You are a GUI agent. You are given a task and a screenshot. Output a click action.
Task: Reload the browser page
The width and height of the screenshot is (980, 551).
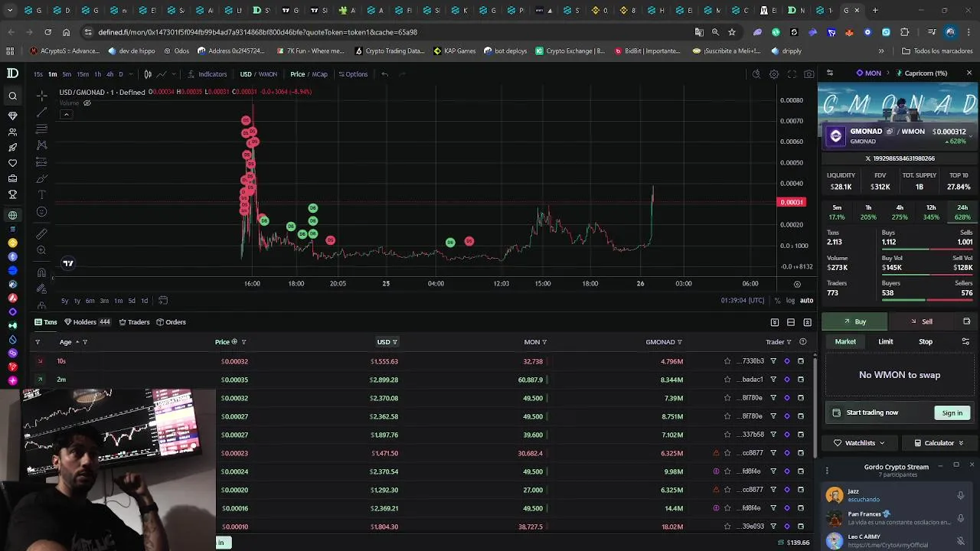click(x=47, y=32)
